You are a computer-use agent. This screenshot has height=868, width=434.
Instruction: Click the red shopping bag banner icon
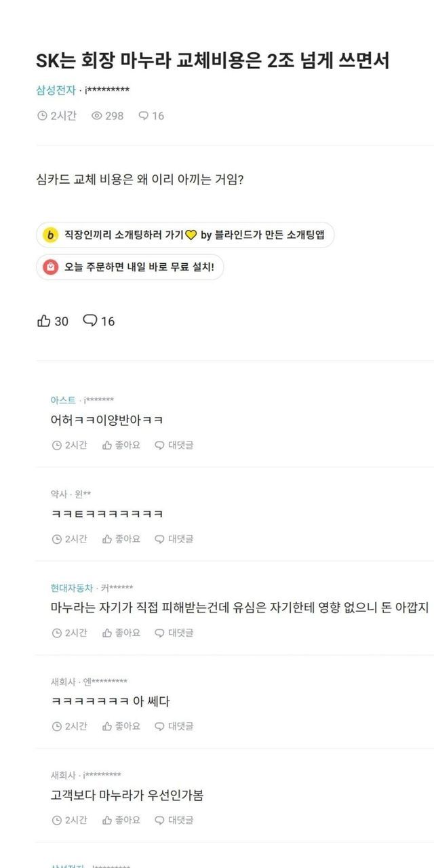(51, 267)
